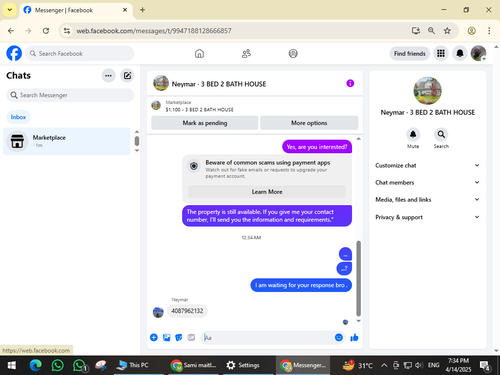Send a thumbs-up like
This screenshot has width=500, height=375.
(x=354, y=337)
